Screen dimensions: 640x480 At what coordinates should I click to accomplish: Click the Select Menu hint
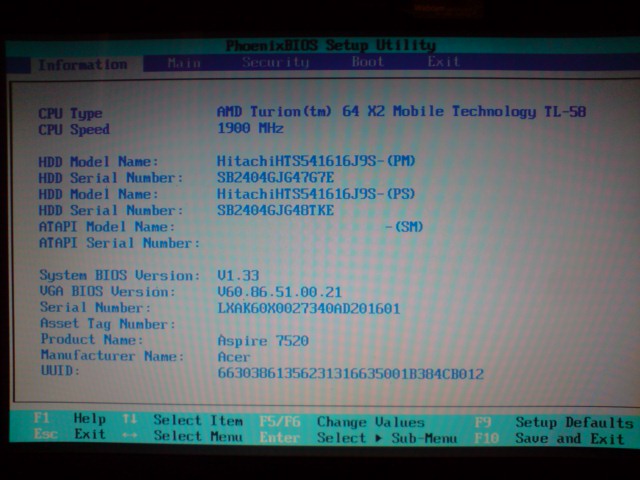pyautogui.click(x=182, y=436)
